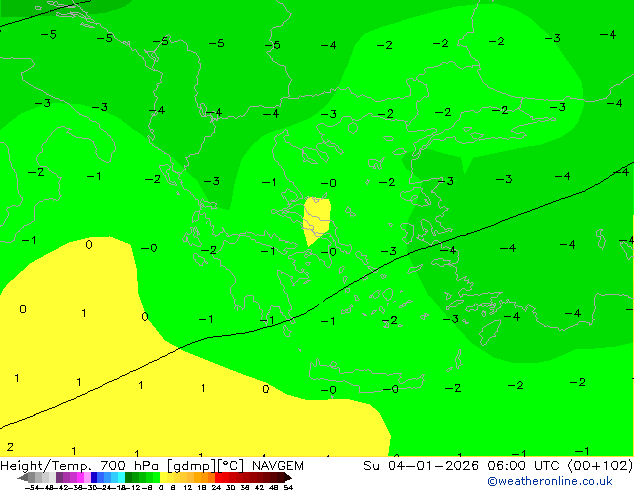Pick the bright red 24°C legend swatch

coord(218,477)
